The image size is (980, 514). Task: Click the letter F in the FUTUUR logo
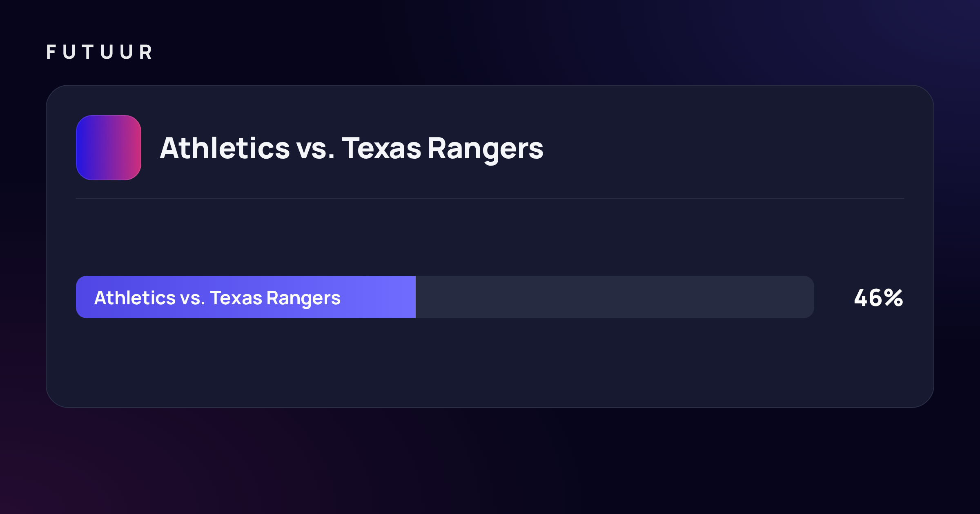point(51,52)
